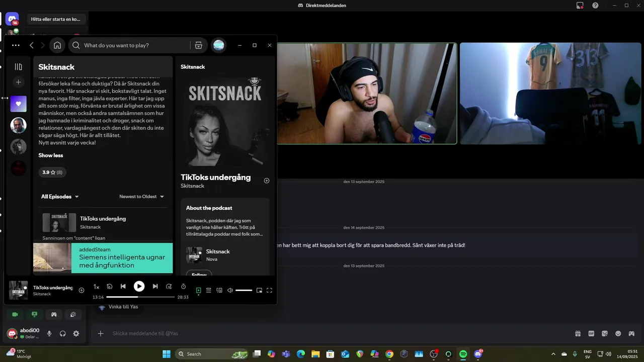Open abodi00 user profile panel
This screenshot has width=644, height=362.
click(x=23, y=333)
